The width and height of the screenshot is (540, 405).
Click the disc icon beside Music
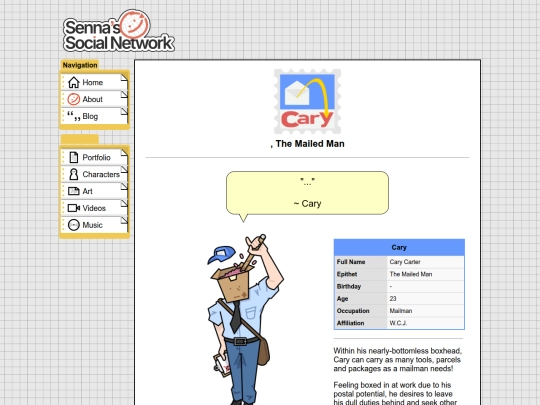[73, 225]
